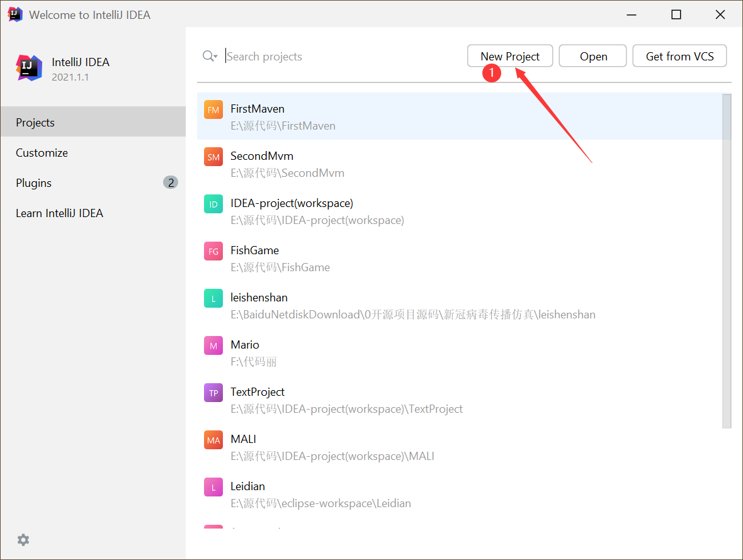Click the Open button
The height and width of the screenshot is (560, 743).
pyautogui.click(x=593, y=57)
